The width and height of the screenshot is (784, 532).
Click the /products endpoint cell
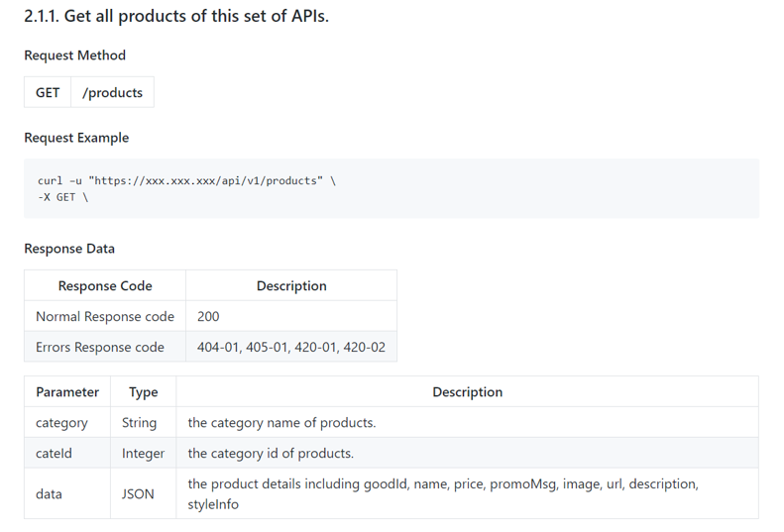click(x=112, y=92)
